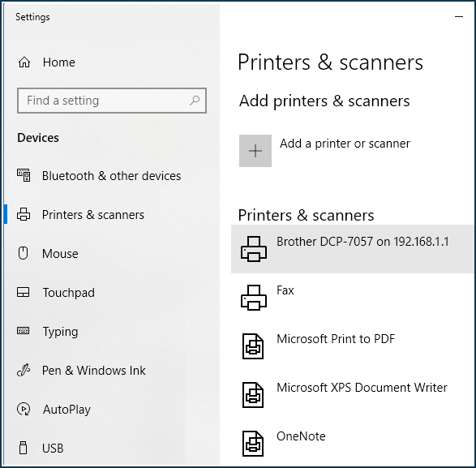Open the Mouse settings
Screen dimensions: 476x468
click(x=60, y=254)
